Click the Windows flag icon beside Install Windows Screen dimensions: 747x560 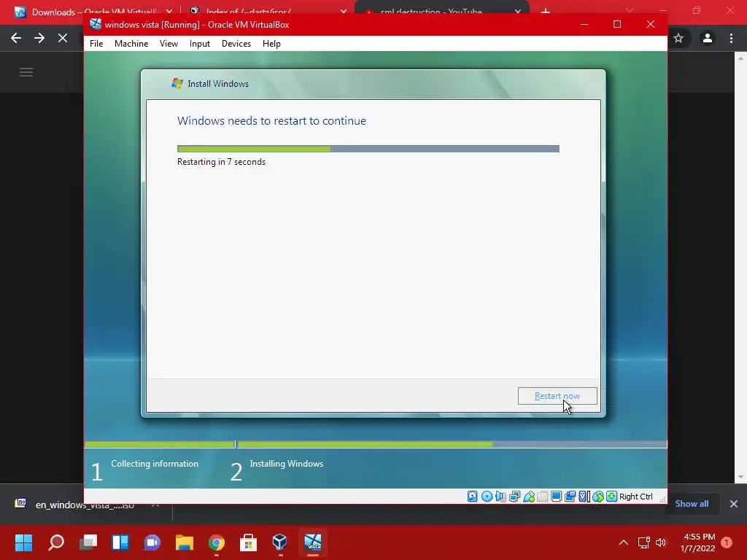177,83
